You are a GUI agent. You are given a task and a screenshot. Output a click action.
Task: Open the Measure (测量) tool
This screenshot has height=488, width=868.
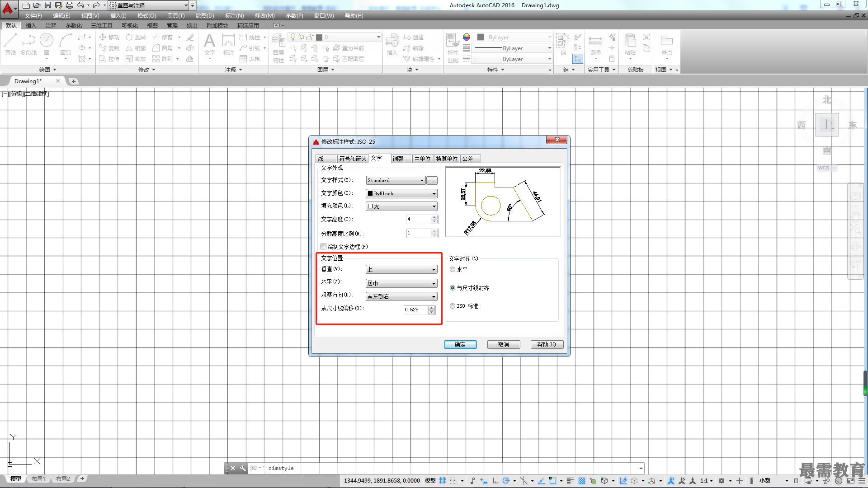[595, 44]
